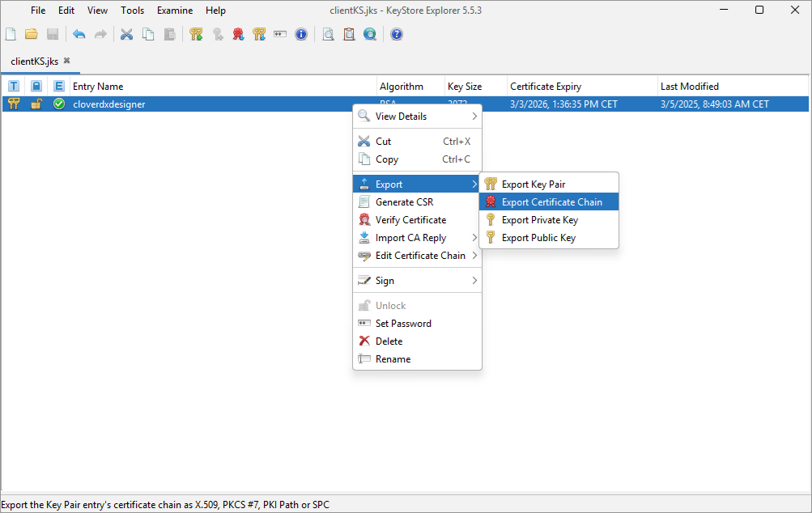
Task: Click the Set Password toolbar icon
Action: pyautogui.click(x=280, y=34)
